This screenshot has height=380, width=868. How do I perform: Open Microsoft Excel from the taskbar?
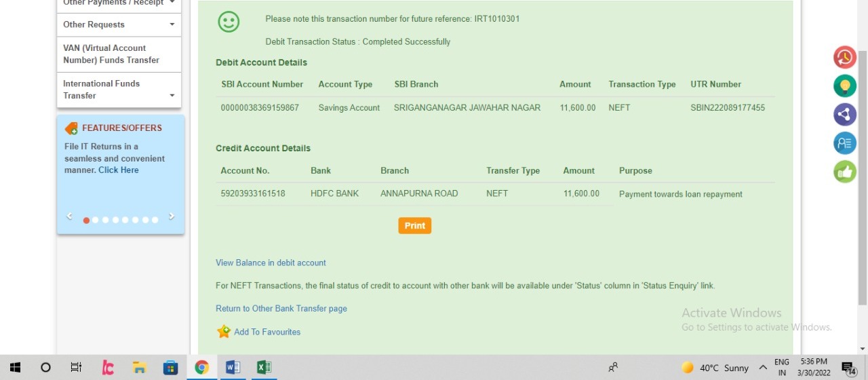coord(264,368)
